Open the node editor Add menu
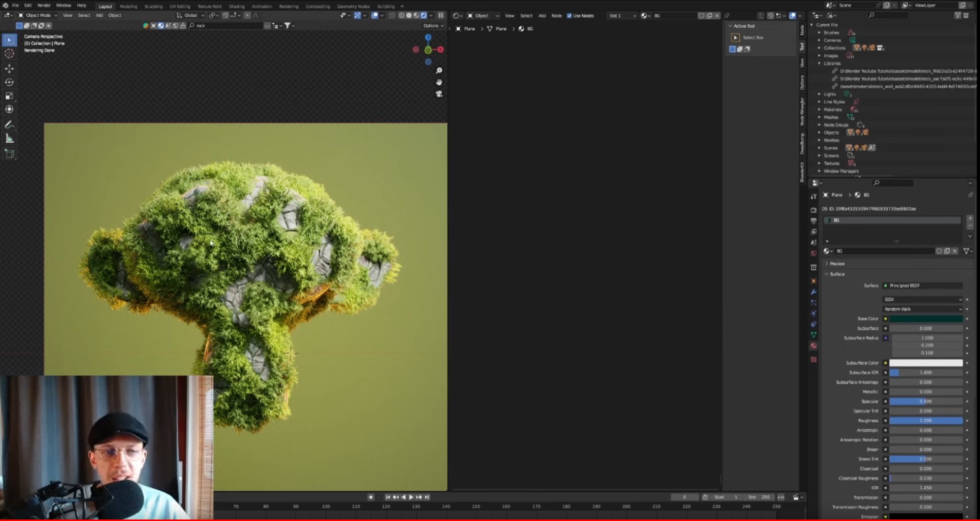This screenshot has height=521, width=980. click(x=542, y=16)
